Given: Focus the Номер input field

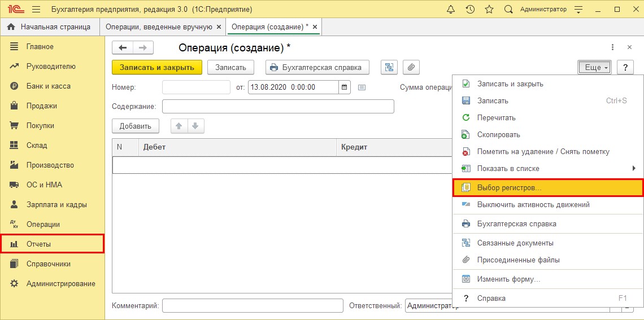Looking at the screenshot, I should click(x=197, y=87).
